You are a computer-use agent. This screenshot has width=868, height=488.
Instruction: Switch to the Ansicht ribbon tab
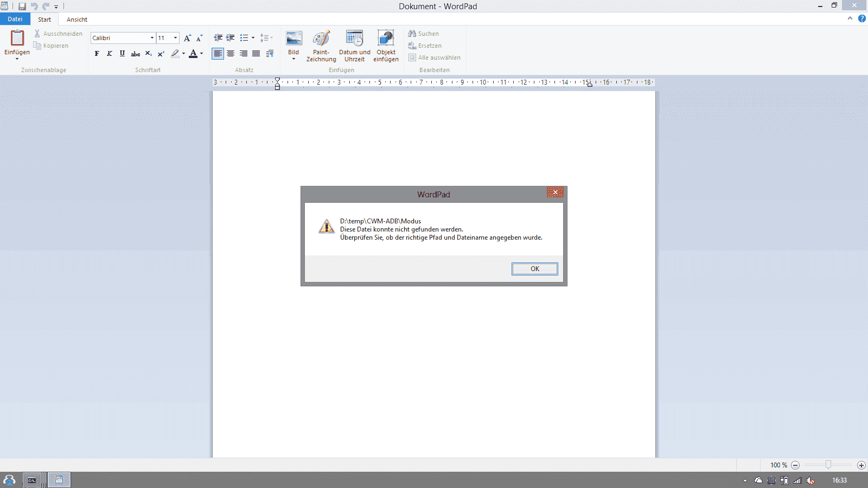coord(77,20)
